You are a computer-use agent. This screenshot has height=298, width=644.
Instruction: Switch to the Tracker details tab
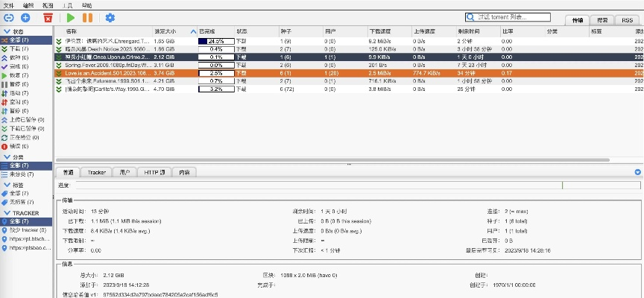point(96,172)
